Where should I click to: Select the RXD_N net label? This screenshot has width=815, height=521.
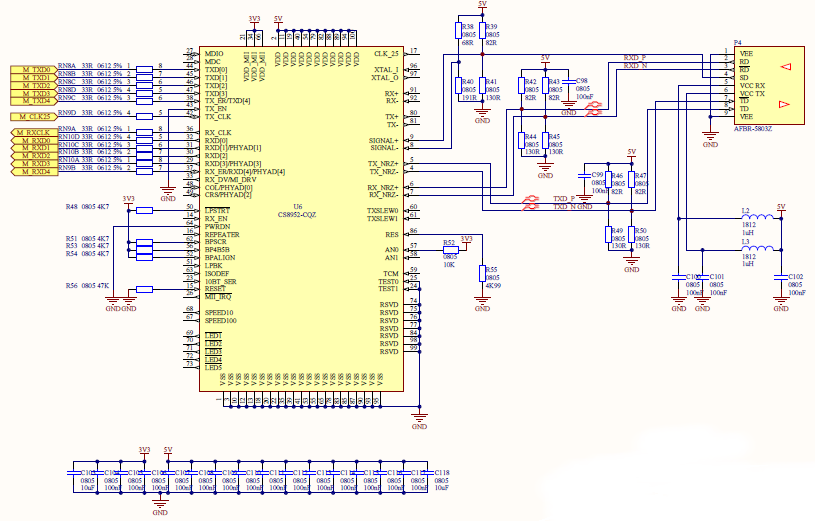[635, 66]
